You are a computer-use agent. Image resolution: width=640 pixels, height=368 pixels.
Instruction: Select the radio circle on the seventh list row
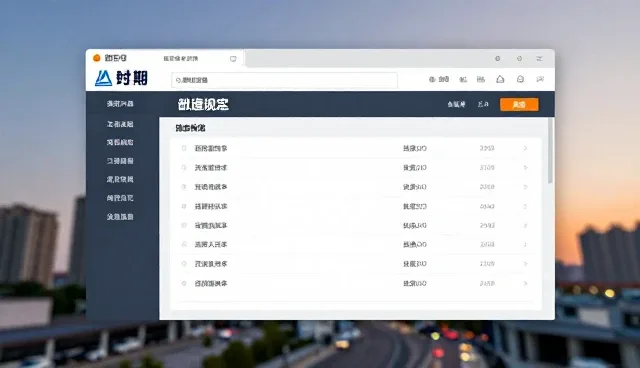point(184,264)
